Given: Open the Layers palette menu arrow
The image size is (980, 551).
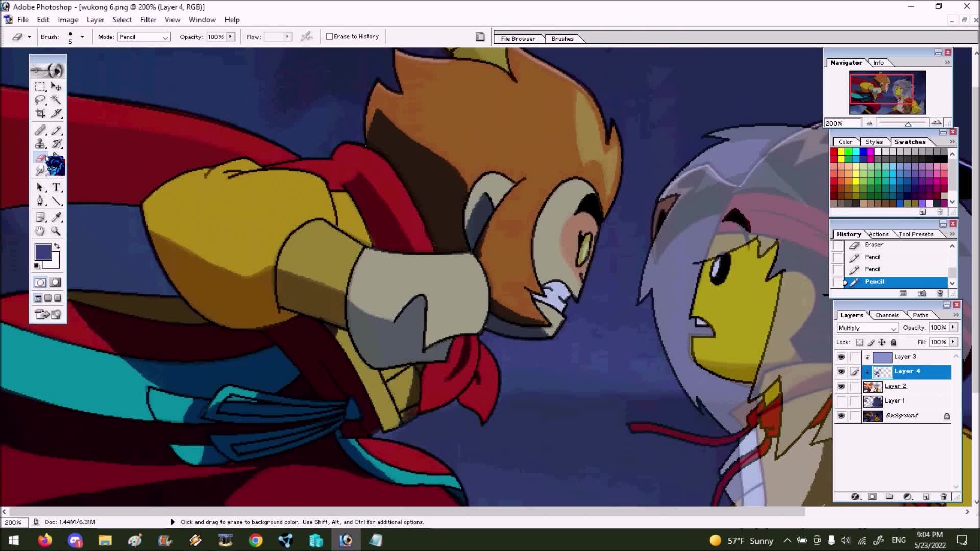Looking at the screenshot, I should (x=956, y=315).
